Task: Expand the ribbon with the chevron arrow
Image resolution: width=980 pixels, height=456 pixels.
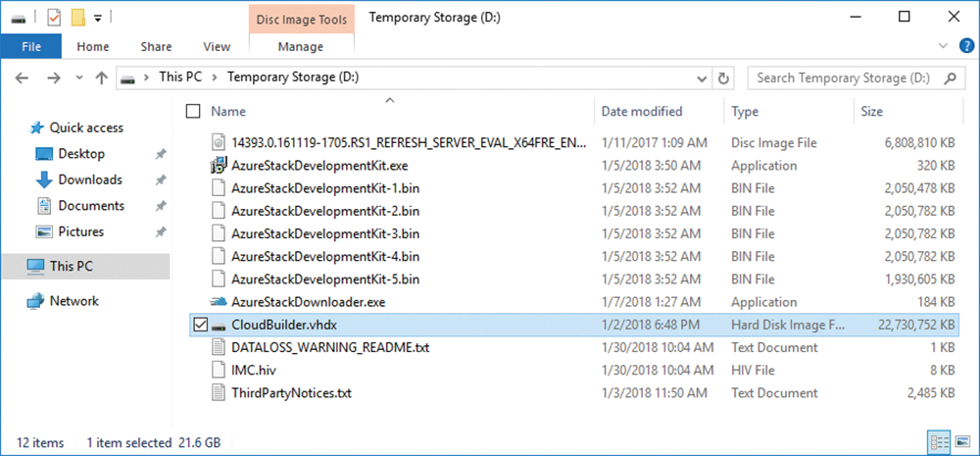Action: click(x=943, y=45)
